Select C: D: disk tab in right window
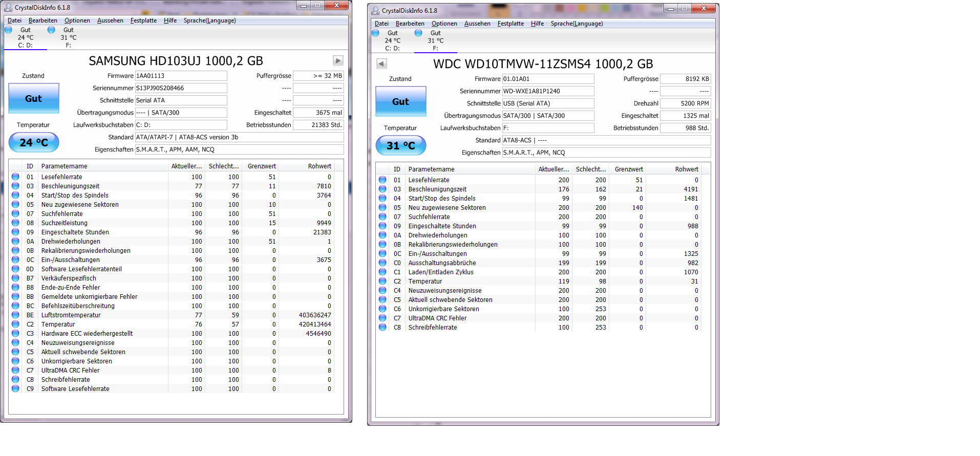 point(393,40)
